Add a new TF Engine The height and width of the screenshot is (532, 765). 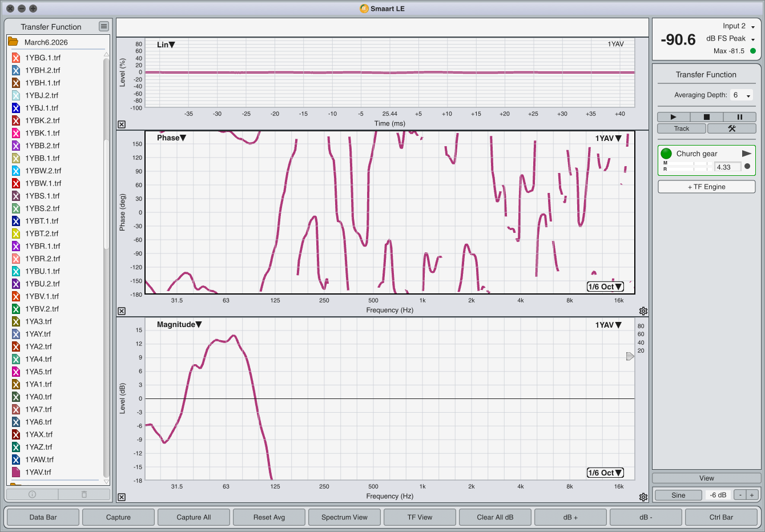pyautogui.click(x=707, y=187)
